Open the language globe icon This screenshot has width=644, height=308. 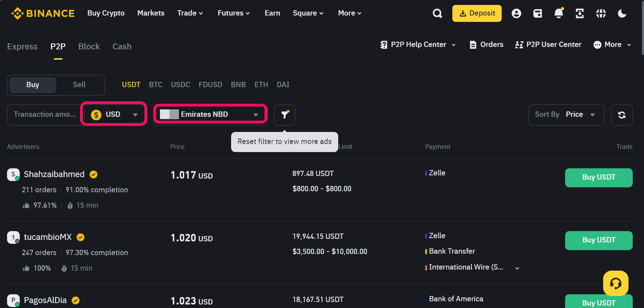pyautogui.click(x=601, y=13)
